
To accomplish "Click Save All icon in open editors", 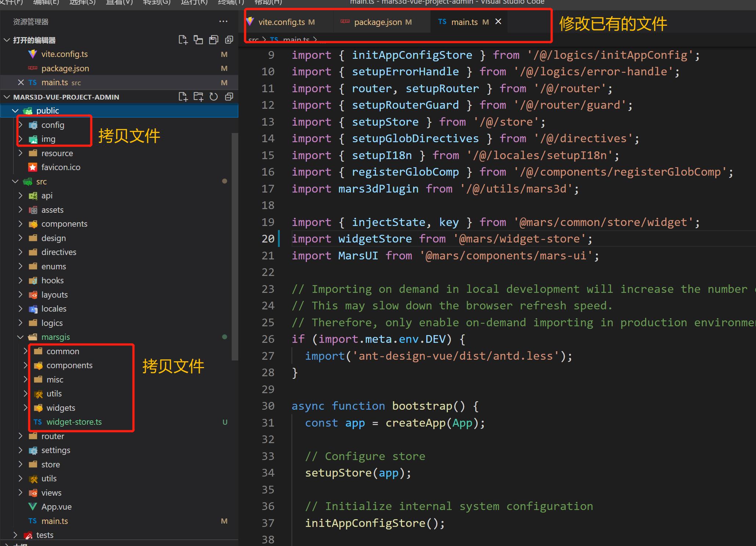I will pyautogui.click(x=214, y=40).
